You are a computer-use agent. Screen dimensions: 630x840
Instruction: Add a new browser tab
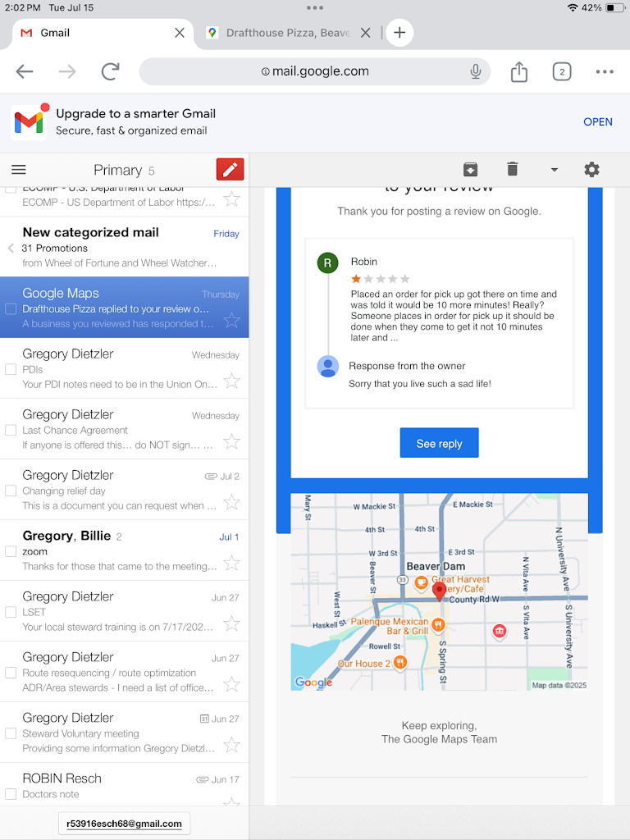pyautogui.click(x=399, y=33)
